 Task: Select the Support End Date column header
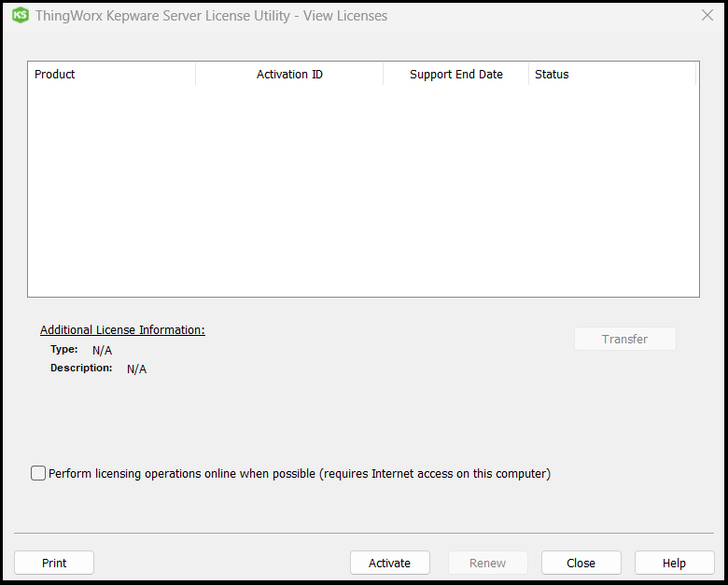coord(455,75)
